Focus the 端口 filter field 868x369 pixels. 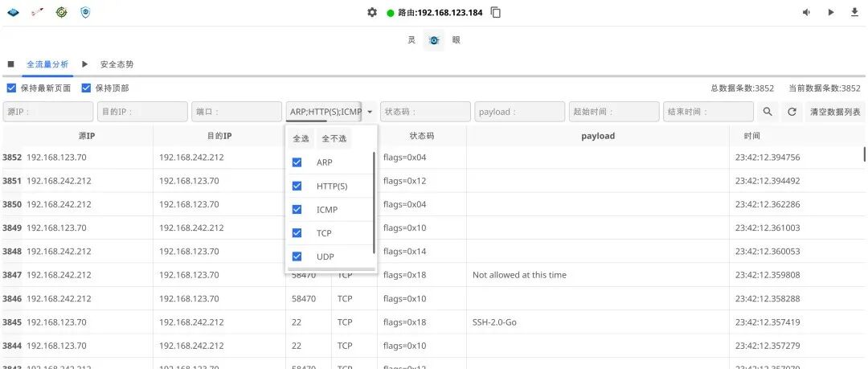236,112
